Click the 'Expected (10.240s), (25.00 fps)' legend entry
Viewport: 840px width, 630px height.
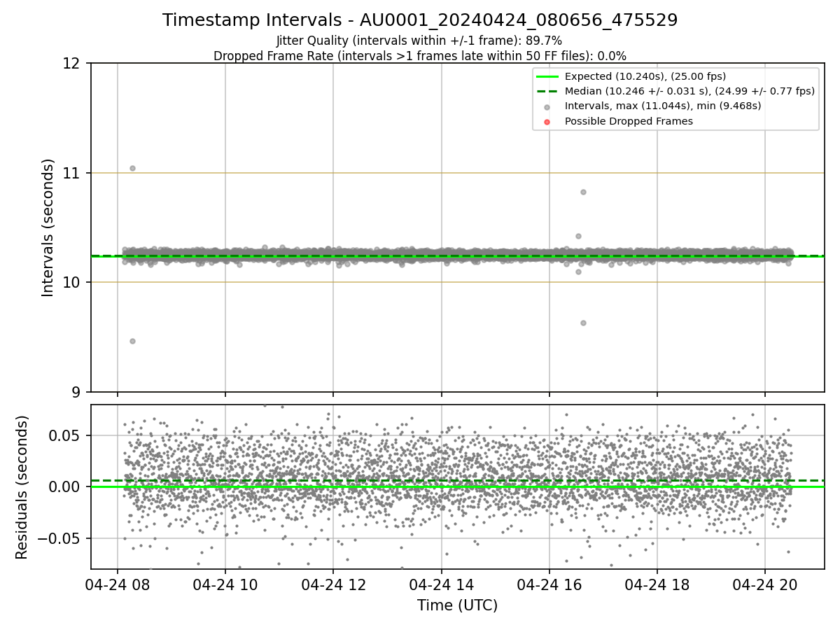[645, 76]
